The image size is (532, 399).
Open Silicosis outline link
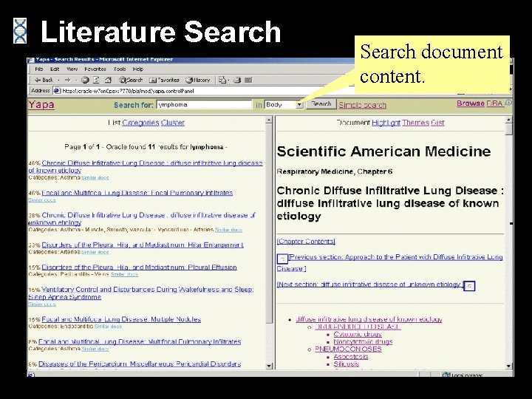point(347,364)
